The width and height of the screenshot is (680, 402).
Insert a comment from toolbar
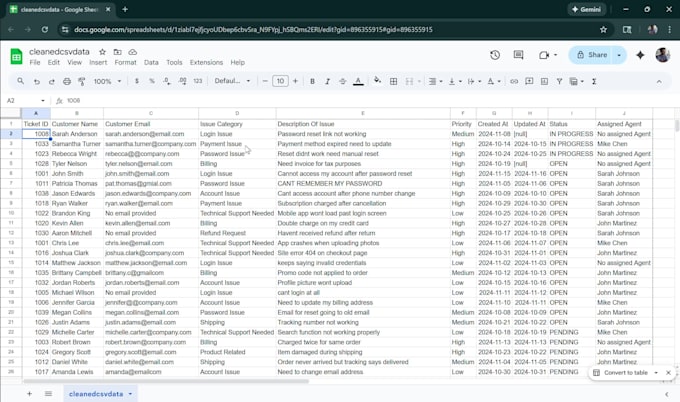click(529, 81)
